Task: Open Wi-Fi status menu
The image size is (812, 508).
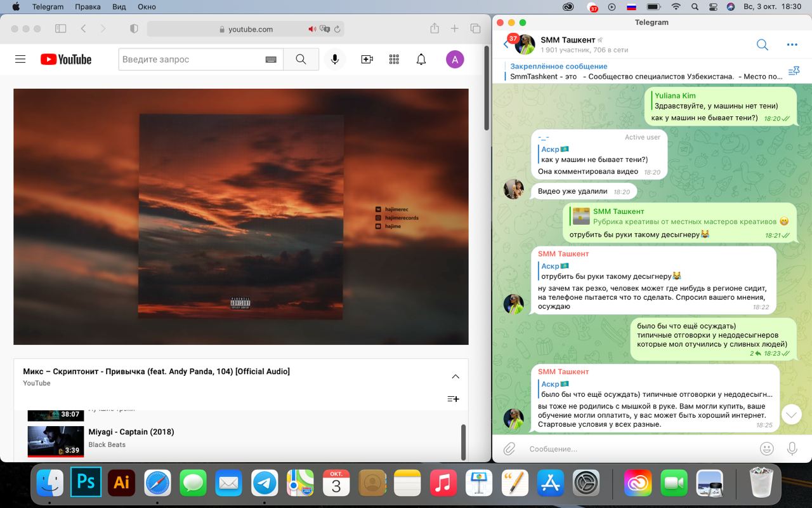Action: (x=676, y=7)
